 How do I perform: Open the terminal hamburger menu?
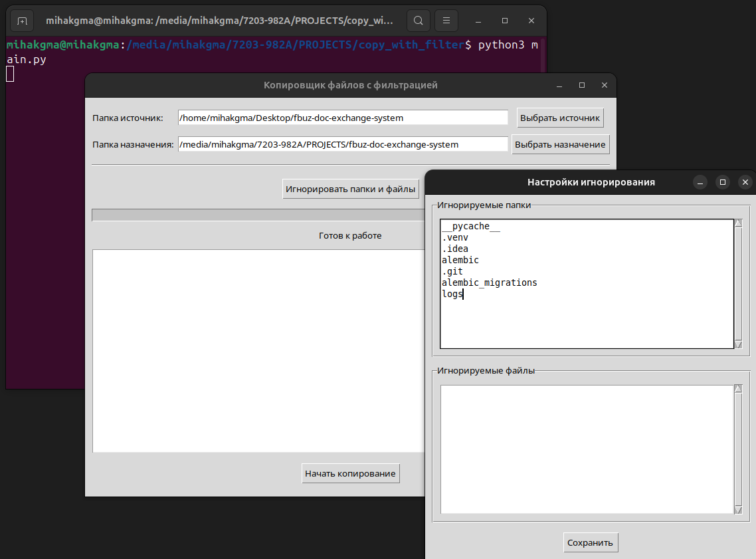click(x=446, y=21)
